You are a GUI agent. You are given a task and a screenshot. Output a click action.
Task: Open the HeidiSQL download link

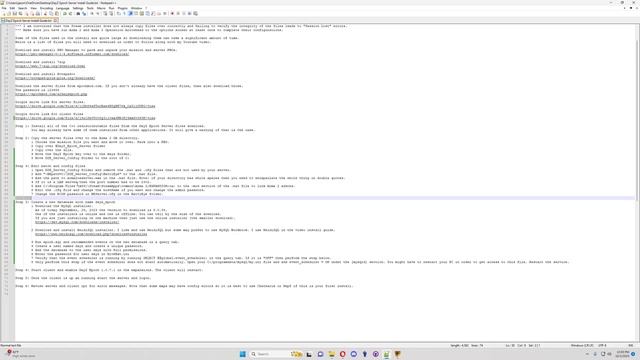(x=91, y=234)
